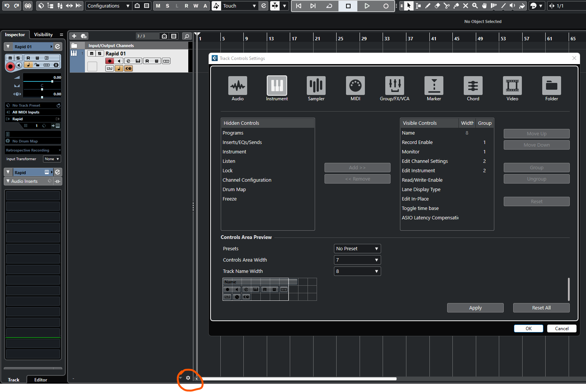Open the Presets dropdown

357,249
